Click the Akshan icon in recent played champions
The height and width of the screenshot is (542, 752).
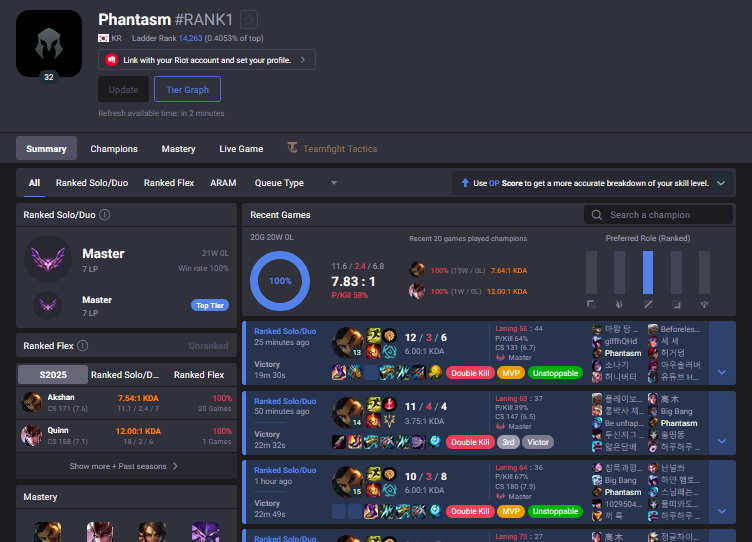point(417,270)
